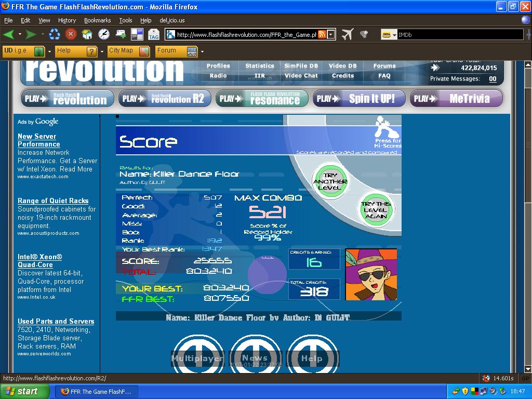Viewport: 532px width, 399px height.
Task: Expand the address bar history dropdown
Action: click(331, 35)
